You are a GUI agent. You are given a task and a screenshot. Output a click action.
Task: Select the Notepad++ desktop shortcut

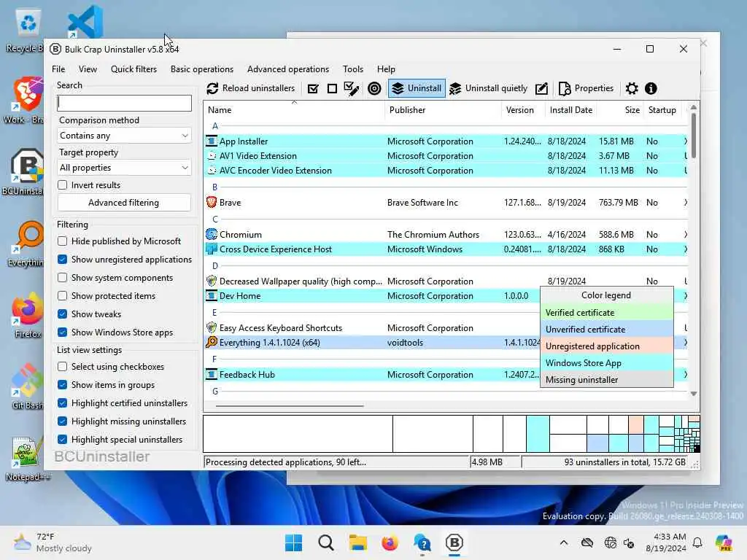click(27, 459)
